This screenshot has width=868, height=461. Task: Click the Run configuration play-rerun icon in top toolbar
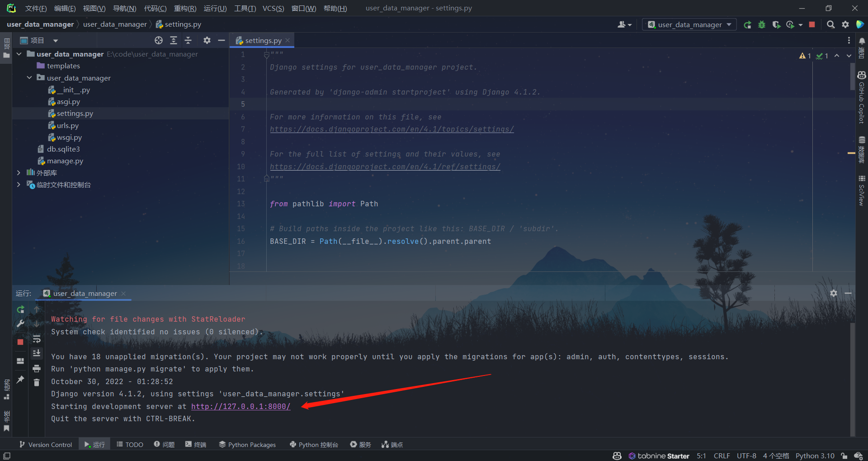click(747, 25)
